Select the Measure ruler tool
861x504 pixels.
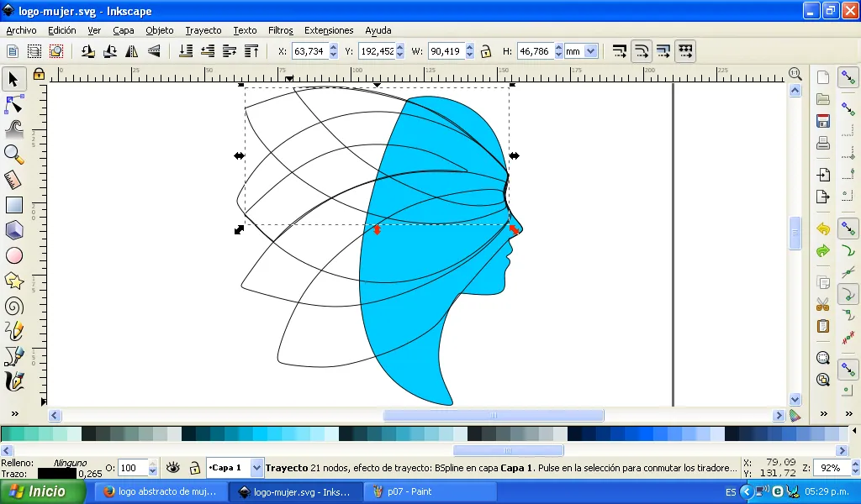click(13, 180)
